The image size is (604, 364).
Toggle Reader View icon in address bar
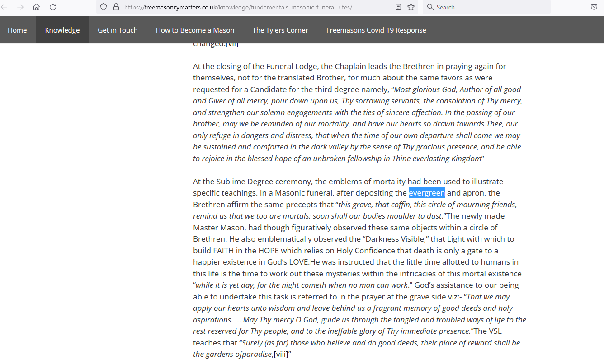pos(398,7)
